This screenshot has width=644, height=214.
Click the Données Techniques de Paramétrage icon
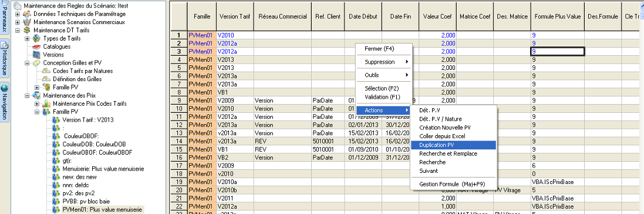[27, 14]
